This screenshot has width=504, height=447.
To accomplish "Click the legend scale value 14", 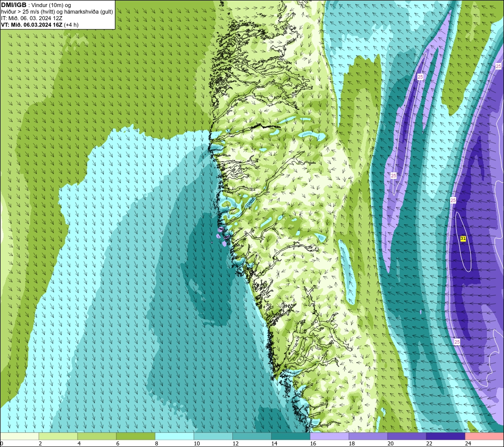I will (274, 443).
